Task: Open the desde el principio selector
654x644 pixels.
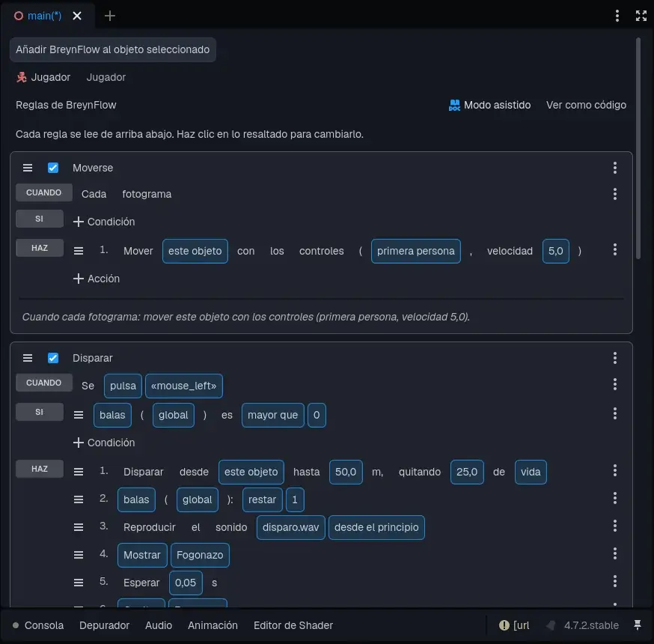Action: (376, 527)
